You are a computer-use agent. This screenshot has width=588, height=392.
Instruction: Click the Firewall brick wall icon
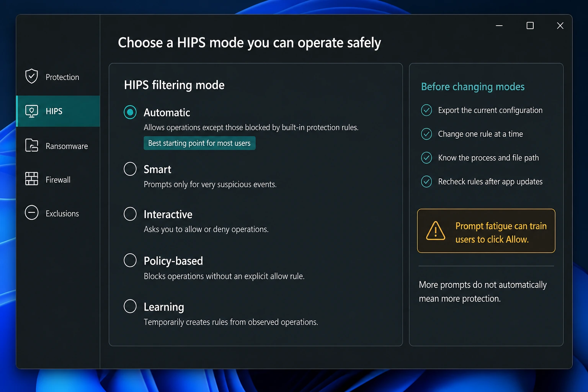click(31, 179)
